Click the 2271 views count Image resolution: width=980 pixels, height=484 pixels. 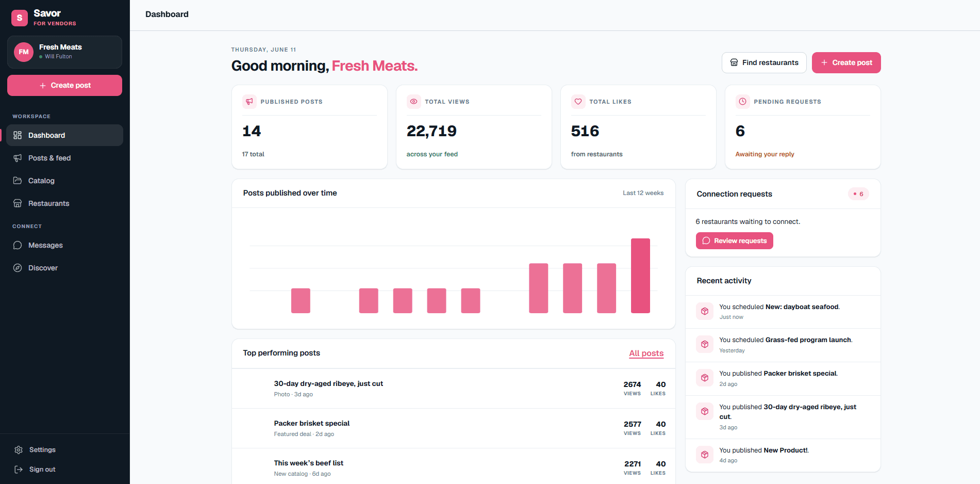[632, 464]
